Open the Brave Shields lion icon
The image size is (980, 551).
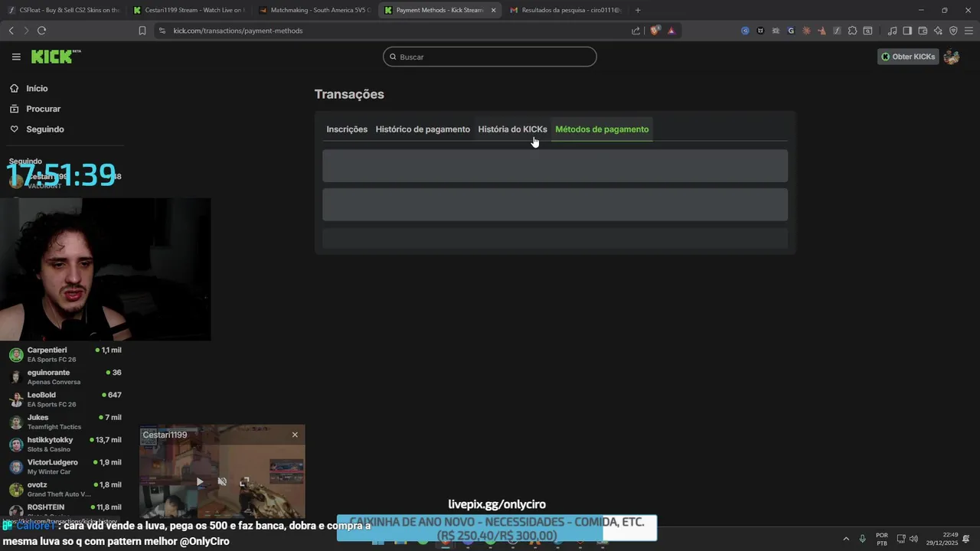[655, 31]
